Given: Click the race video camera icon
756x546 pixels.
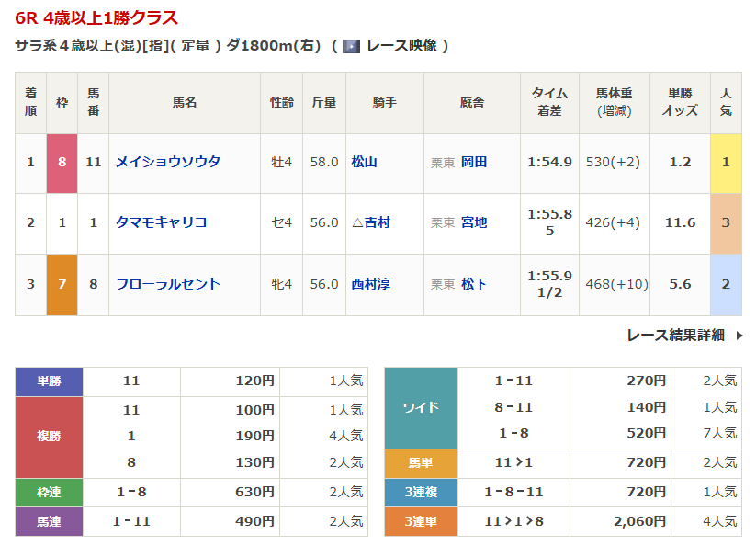Looking at the screenshot, I should click(351, 46).
